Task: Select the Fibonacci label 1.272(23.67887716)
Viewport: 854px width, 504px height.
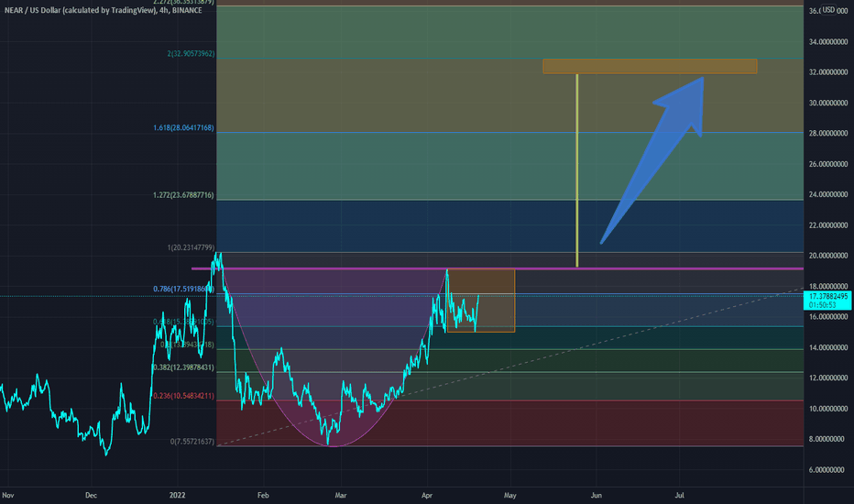Action: [183, 195]
